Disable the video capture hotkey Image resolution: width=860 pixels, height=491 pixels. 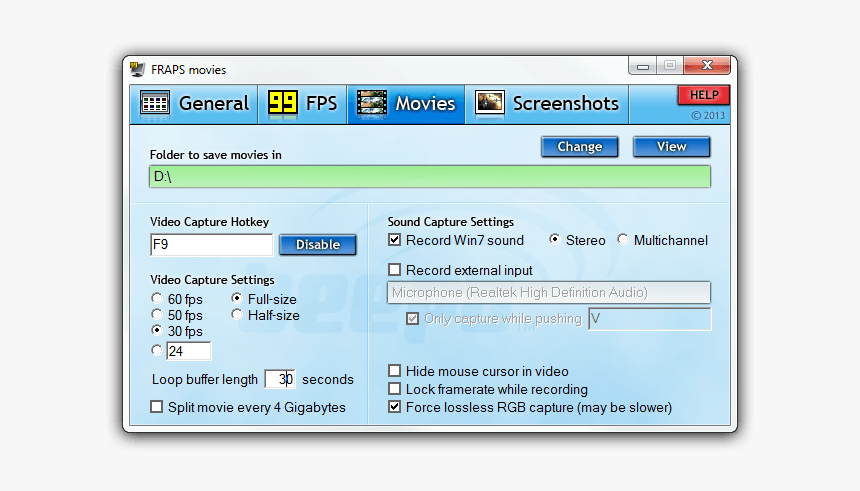coord(318,244)
